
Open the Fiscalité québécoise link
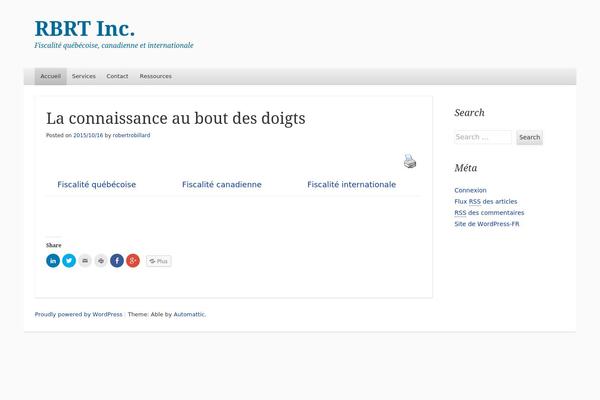(96, 184)
